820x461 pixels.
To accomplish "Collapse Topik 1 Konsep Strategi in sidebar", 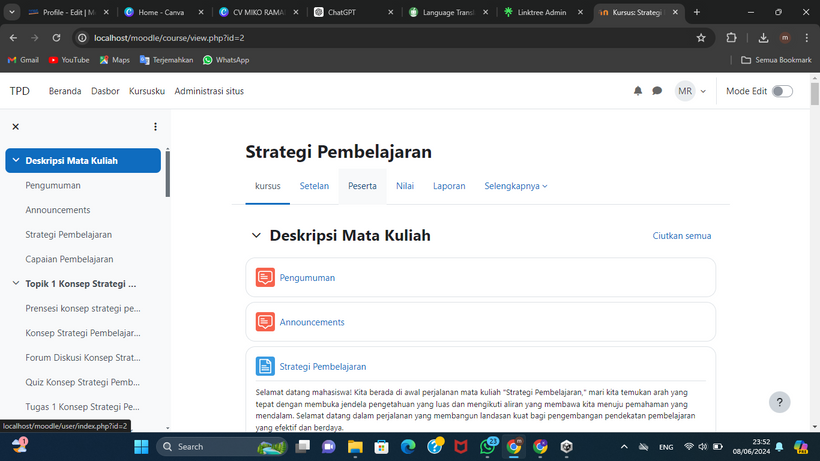I will pos(15,284).
